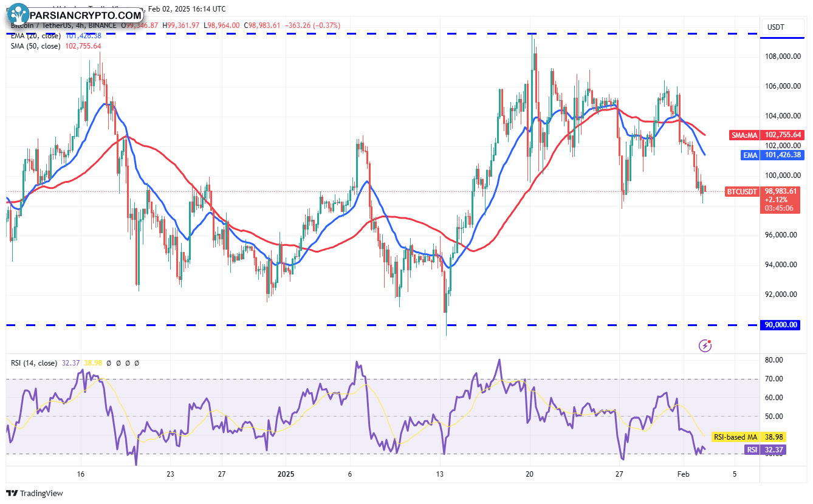Click the high value H99,361.97
813x504 pixels.
point(182,26)
